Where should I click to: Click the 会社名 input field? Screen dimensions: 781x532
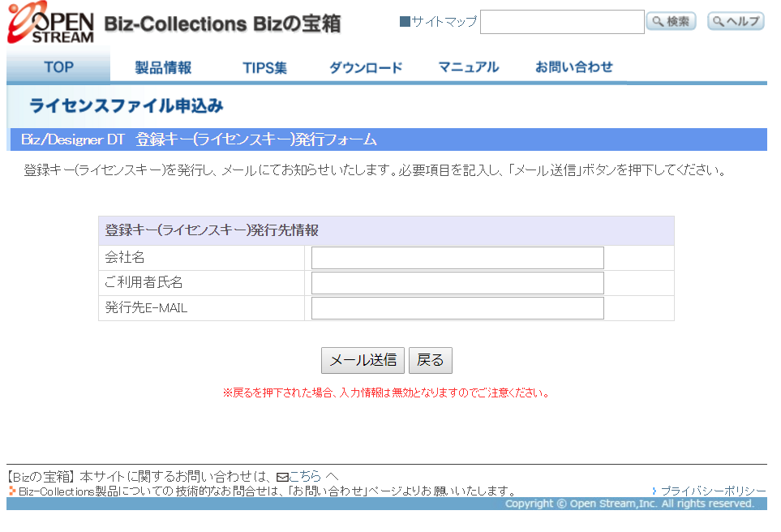457,258
